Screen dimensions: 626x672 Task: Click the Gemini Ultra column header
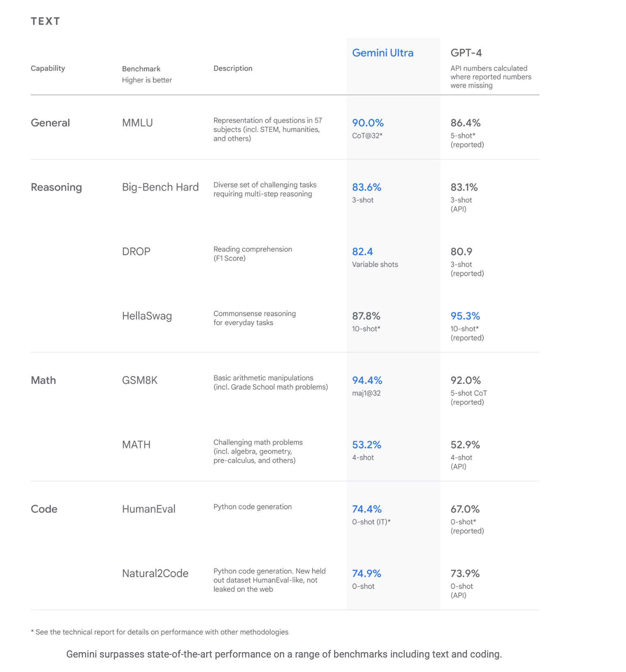pos(383,53)
